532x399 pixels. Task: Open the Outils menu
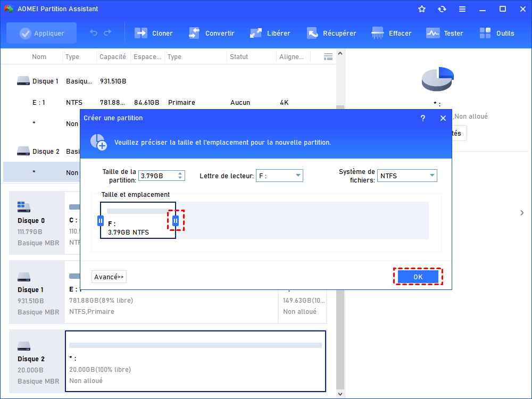coord(497,33)
